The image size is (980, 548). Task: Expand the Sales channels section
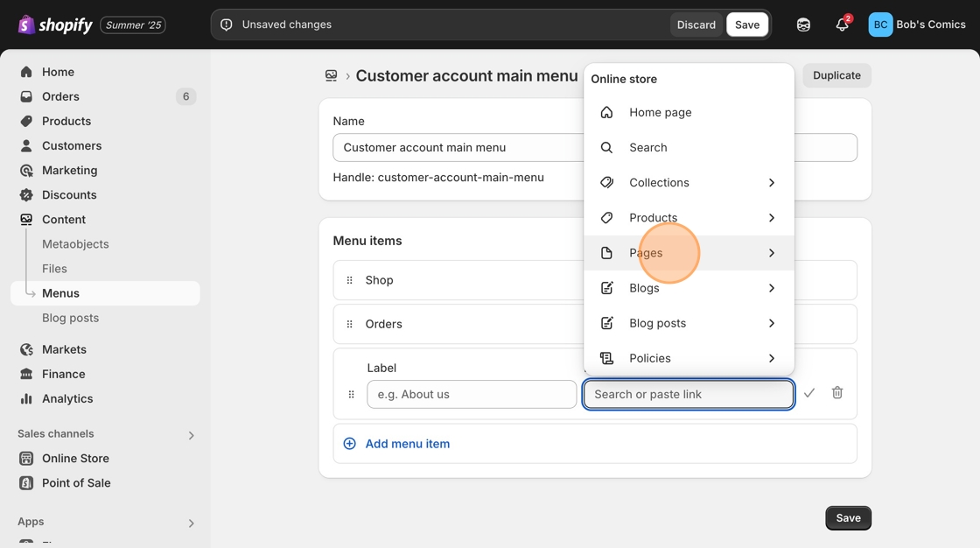tap(191, 435)
